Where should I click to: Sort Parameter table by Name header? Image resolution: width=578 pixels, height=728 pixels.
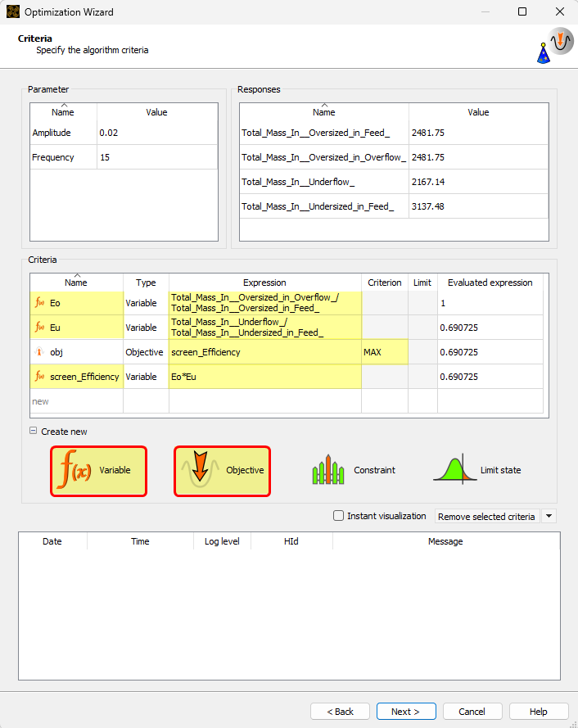[x=63, y=112]
